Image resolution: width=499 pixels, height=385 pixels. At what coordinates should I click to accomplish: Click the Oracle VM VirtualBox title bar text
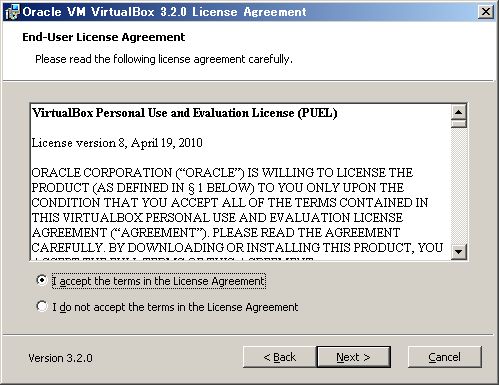tap(164, 12)
